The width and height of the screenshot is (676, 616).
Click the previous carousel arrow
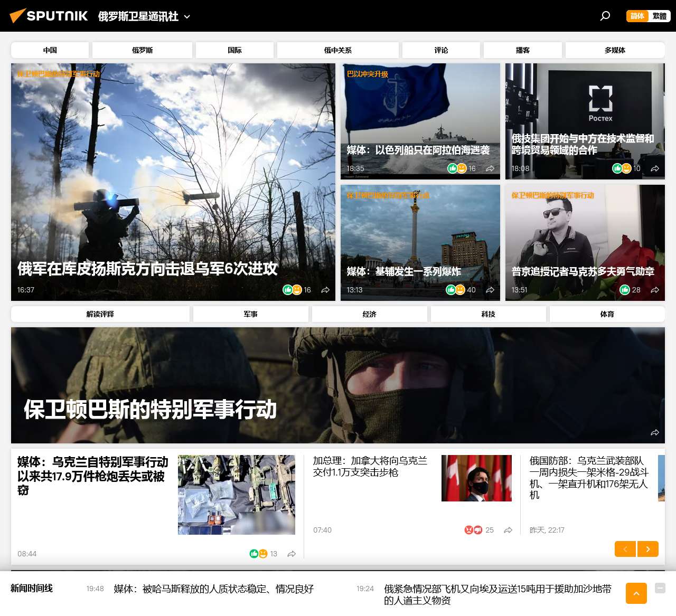(625, 549)
